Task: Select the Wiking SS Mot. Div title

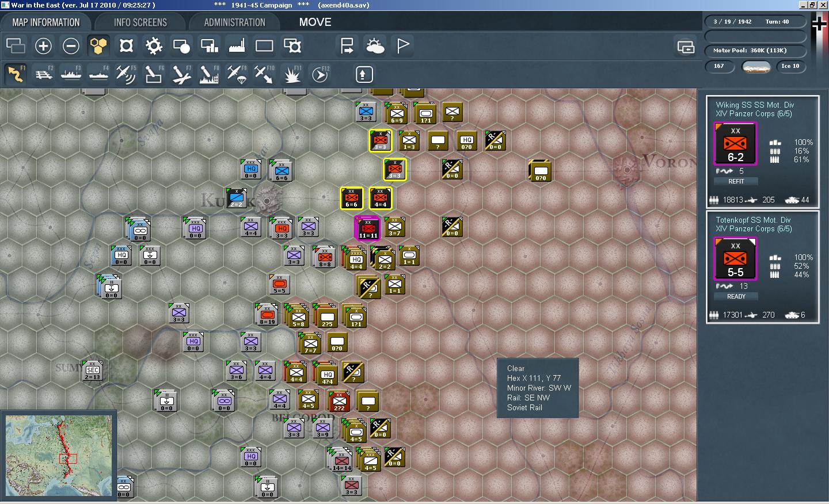Action: pos(755,105)
